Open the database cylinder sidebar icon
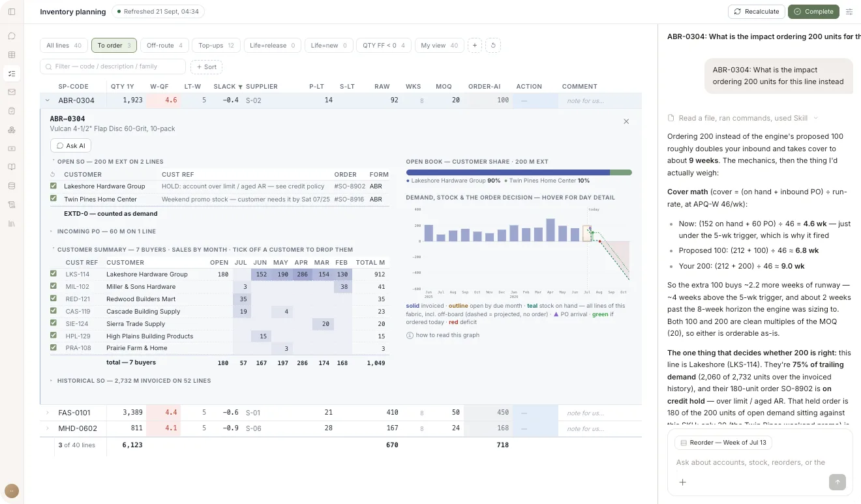This screenshot has height=504, width=861. 12,186
